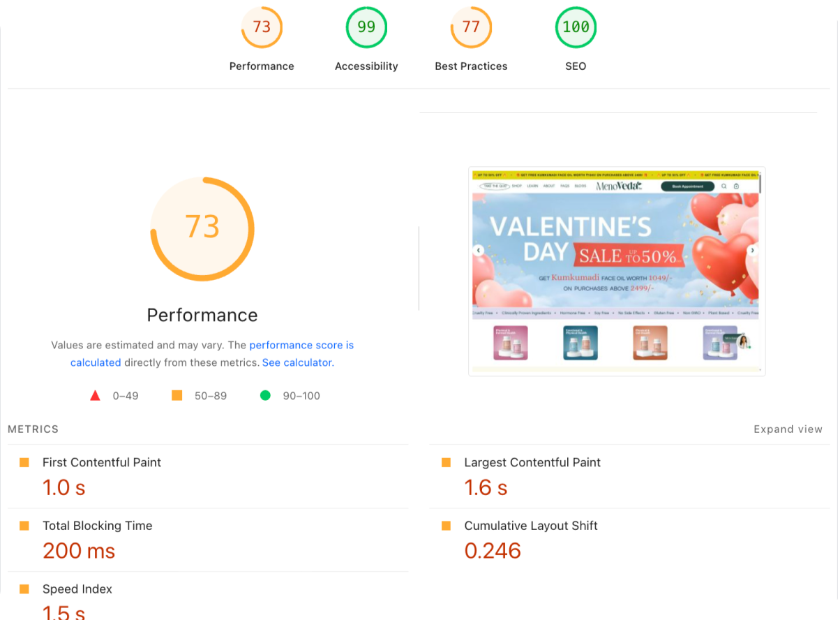Screen dimensions: 840x620
Task: Click the Best Practices 77 score gauge
Action: pos(471,27)
